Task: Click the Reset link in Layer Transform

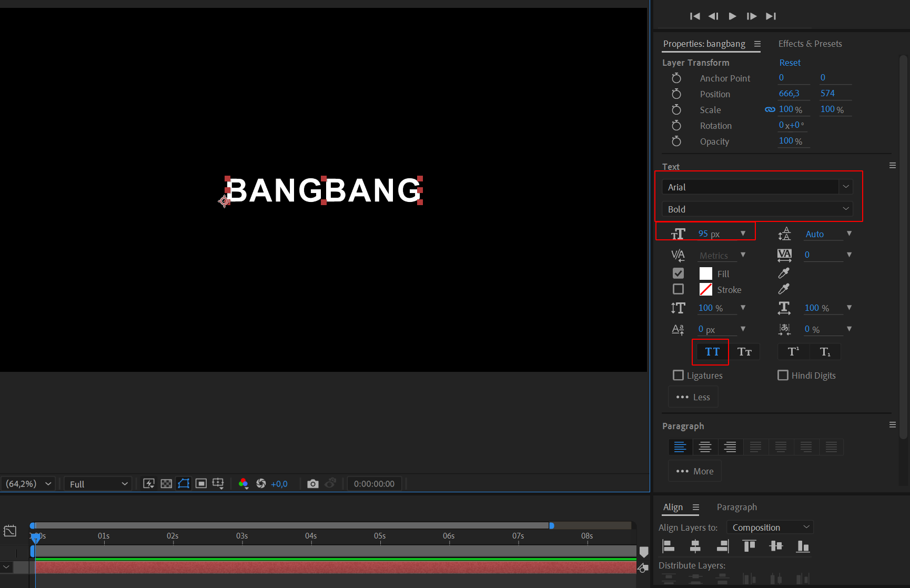Action: tap(790, 63)
